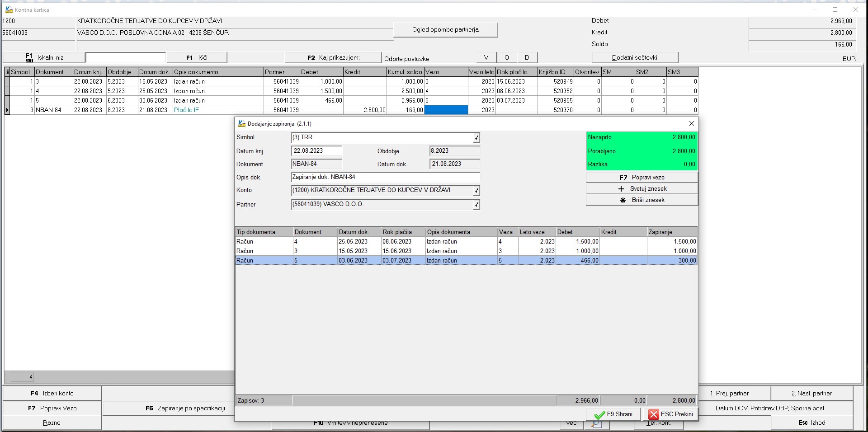Click the Kontna kartica app icon in title bar
Viewport: 868px width, 432px height.
9,9
